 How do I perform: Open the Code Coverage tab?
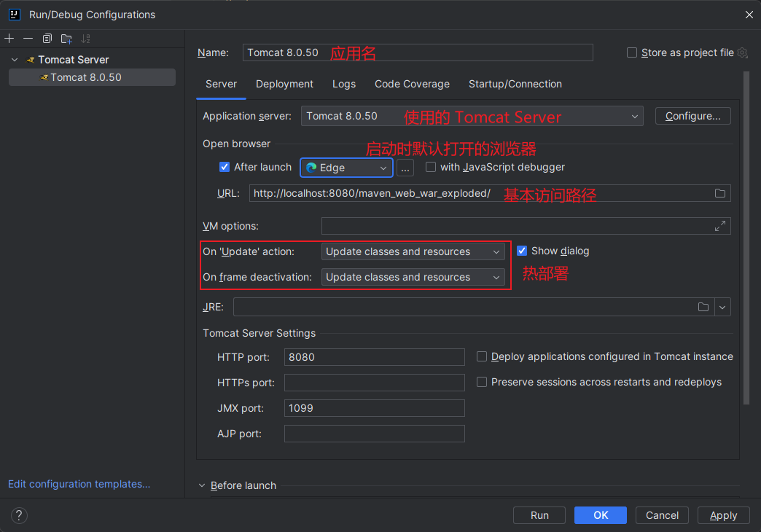tap(412, 84)
